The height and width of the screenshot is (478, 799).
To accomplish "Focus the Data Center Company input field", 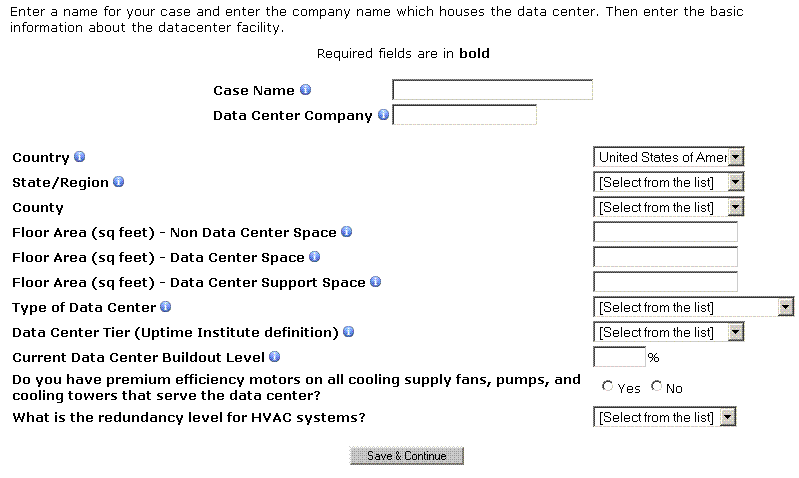I will pyautogui.click(x=465, y=115).
